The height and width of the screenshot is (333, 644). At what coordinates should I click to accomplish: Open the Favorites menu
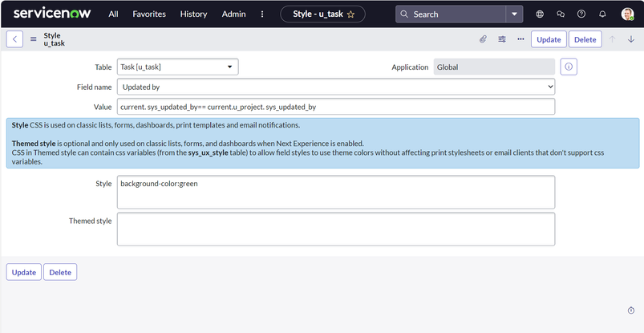pyautogui.click(x=149, y=14)
